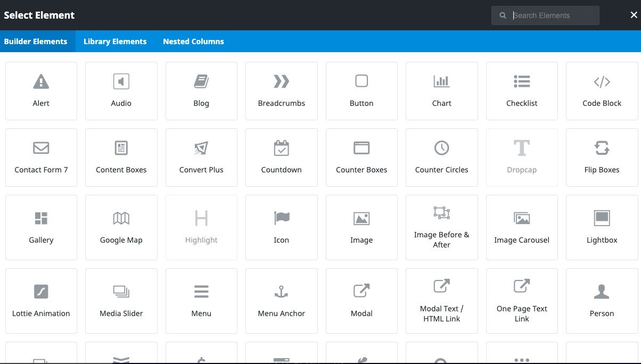This screenshot has width=641, height=364.
Task: Add the Counter Circles element
Action: pos(442,158)
